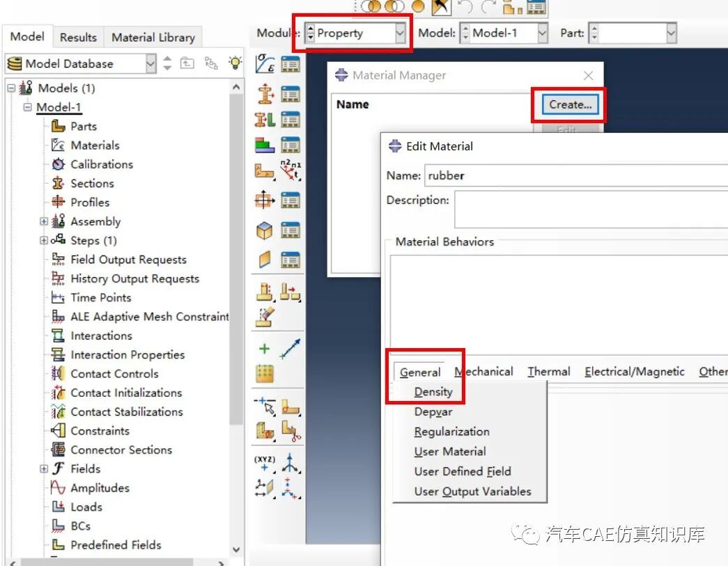
Task: Open the Part dropdown
Action: [x=633, y=33]
